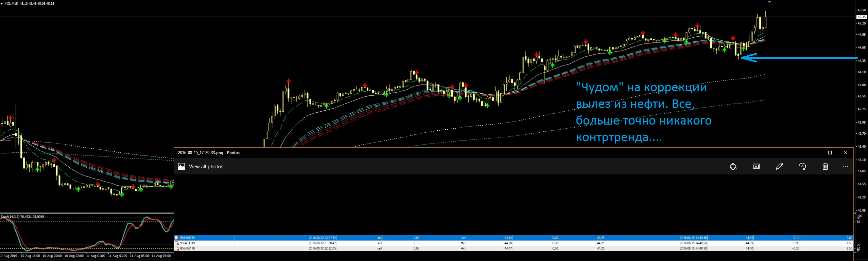The width and height of the screenshot is (868, 261).
Task: Minimize the Photos window
Action: (814, 153)
